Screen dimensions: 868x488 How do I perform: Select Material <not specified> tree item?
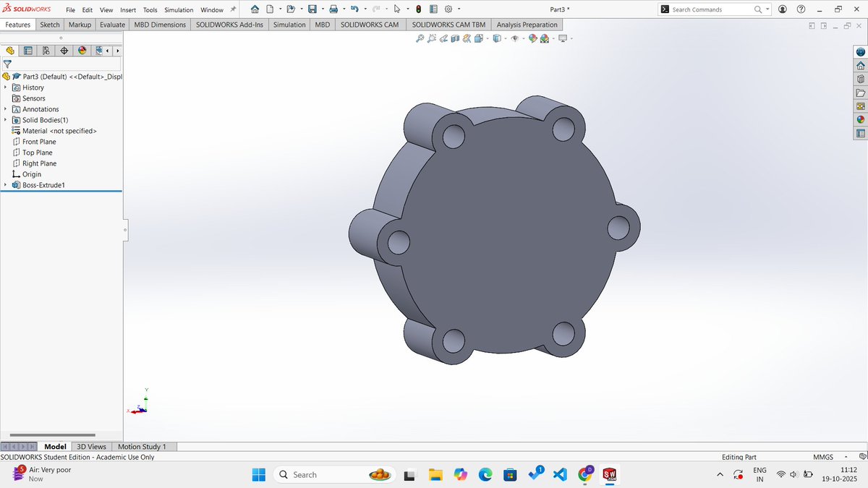(x=54, y=131)
